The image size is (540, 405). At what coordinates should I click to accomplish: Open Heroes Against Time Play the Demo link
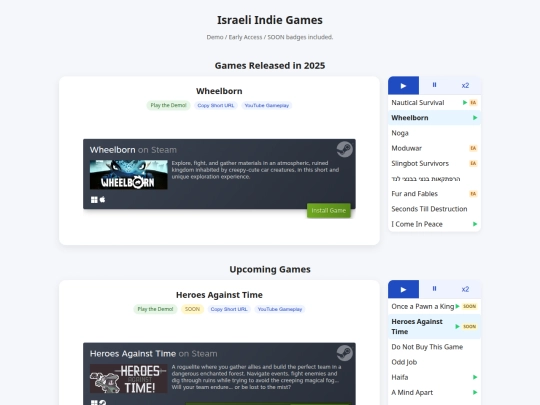[155, 309]
